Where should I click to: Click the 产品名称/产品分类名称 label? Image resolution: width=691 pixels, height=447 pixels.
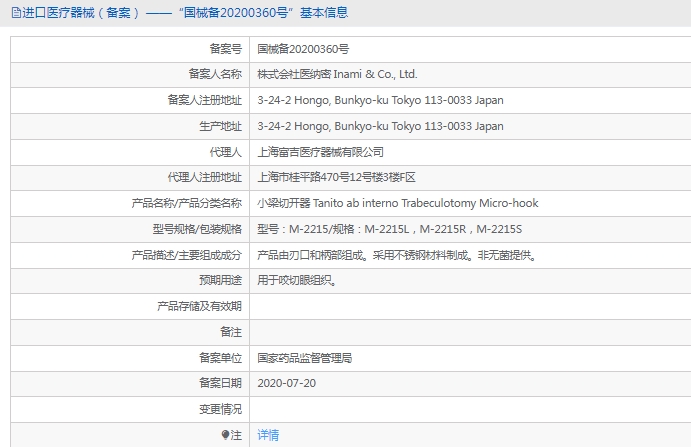[x=186, y=203]
